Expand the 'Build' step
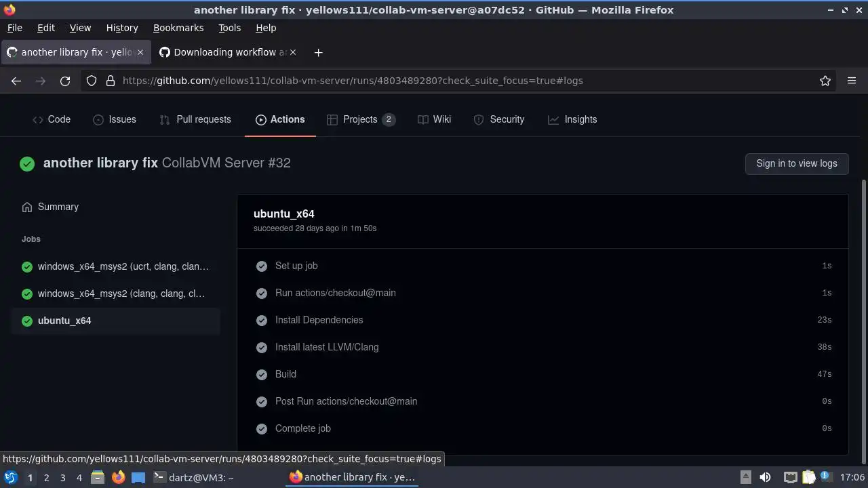Image resolution: width=868 pixels, height=488 pixels. 542,374
